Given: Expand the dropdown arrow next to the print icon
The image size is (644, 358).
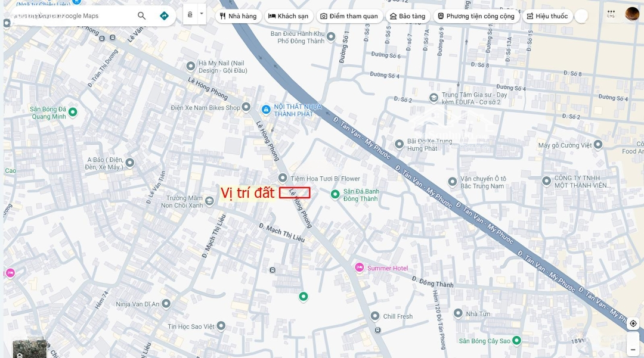Looking at the screenshot, I should click(x=202, y=14).
